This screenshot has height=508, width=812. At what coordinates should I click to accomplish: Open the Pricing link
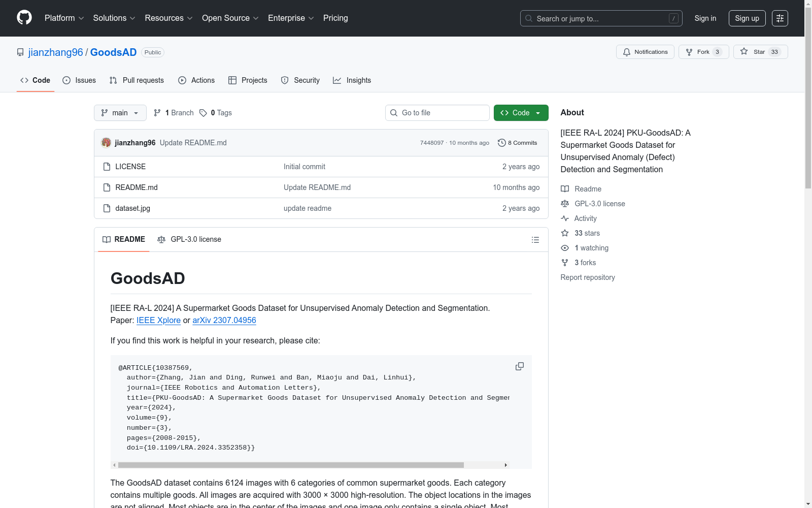(x=335, y=18)
